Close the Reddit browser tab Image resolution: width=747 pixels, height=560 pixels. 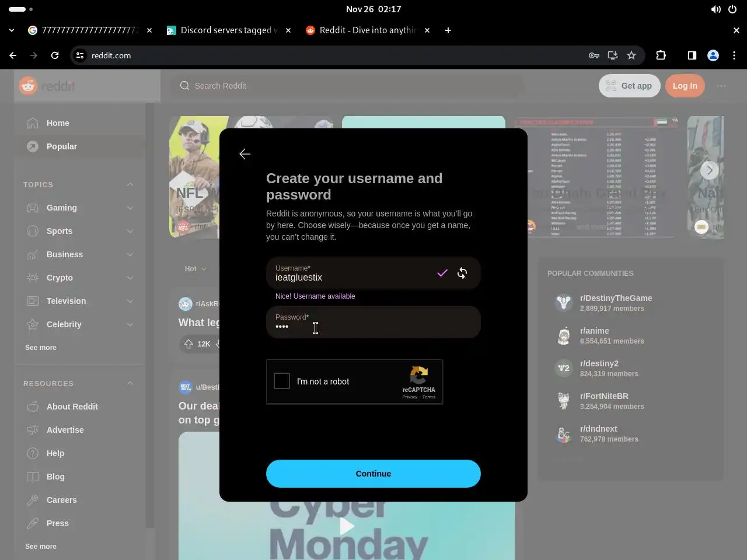tap(427, 30)
